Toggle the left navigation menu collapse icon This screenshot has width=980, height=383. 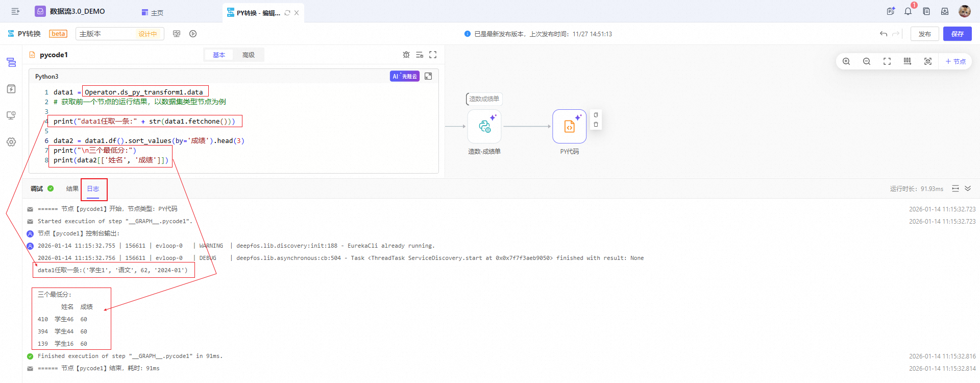[15, 11]
